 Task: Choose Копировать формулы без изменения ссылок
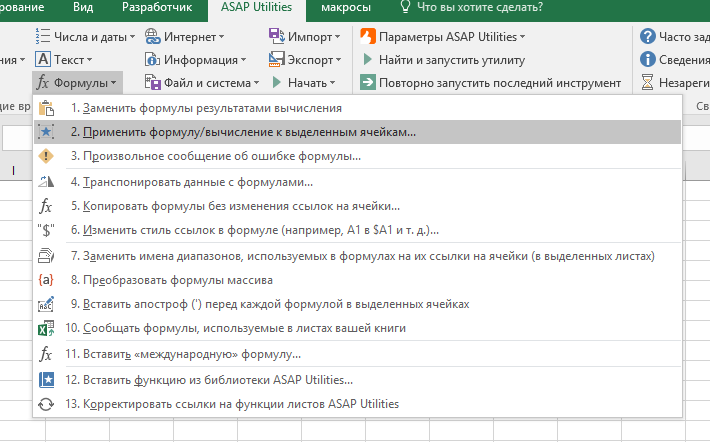coord(357,206)
